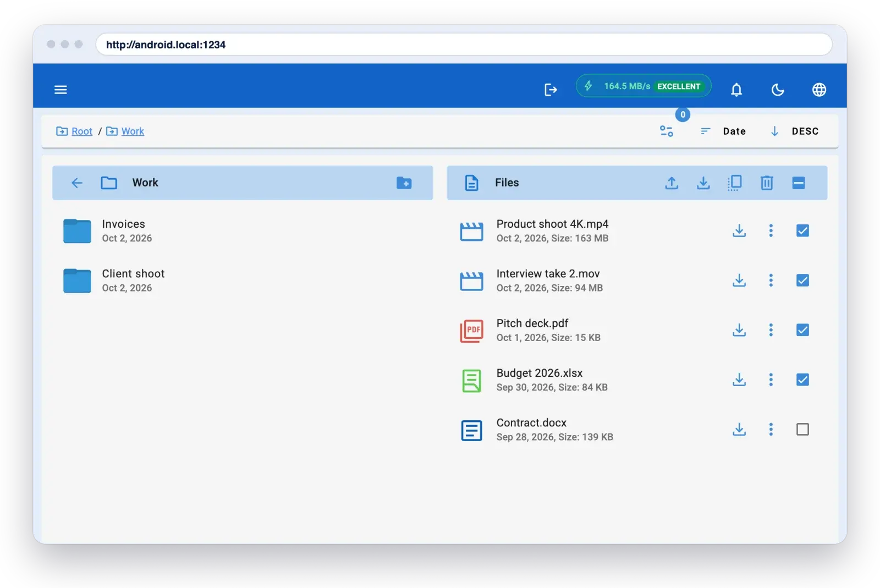Toggle dark mode moon icon

tap(778, 90)
